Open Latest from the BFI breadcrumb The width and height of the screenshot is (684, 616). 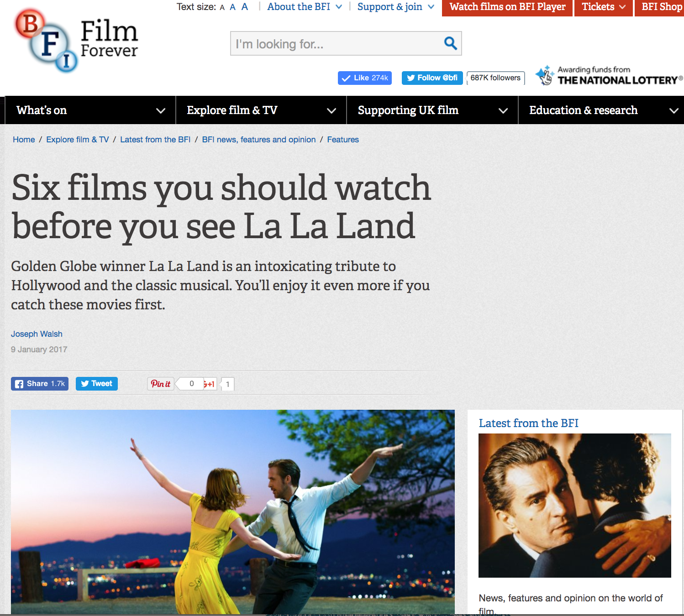[155, 140]
